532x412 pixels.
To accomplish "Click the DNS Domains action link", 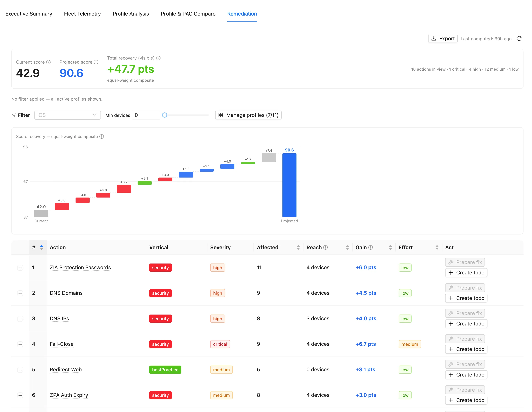I will 66,293.
